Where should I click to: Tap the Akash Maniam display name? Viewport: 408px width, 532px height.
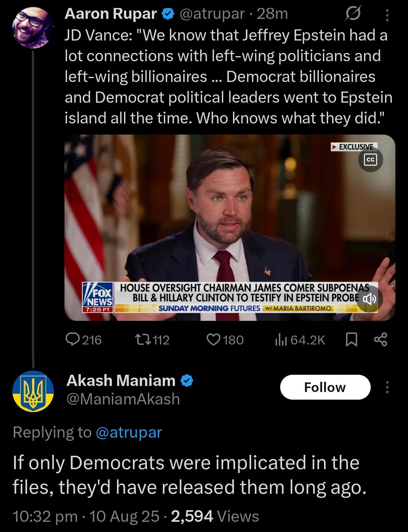(121, 381)
